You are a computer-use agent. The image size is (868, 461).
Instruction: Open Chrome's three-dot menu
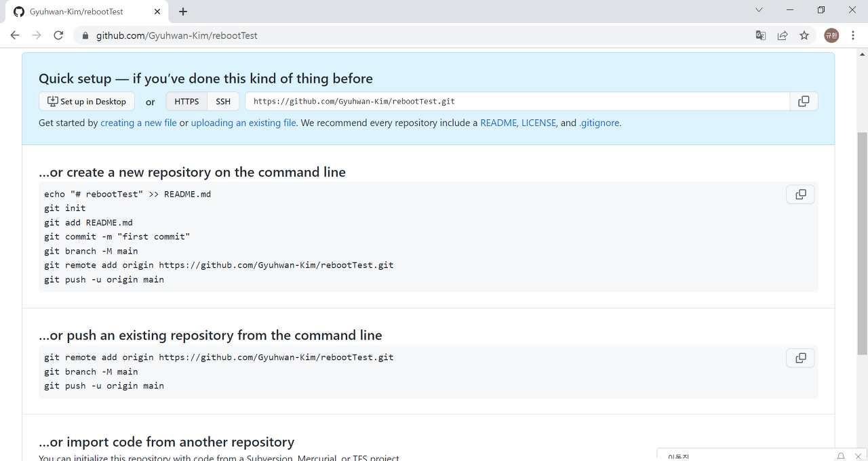pyautogui.click(x=853, y=35)
